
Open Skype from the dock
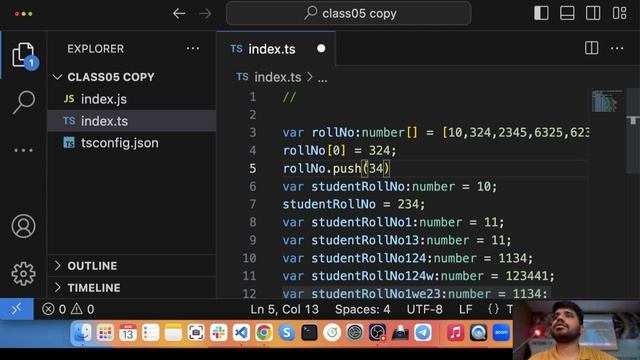[x=287, y=333]
